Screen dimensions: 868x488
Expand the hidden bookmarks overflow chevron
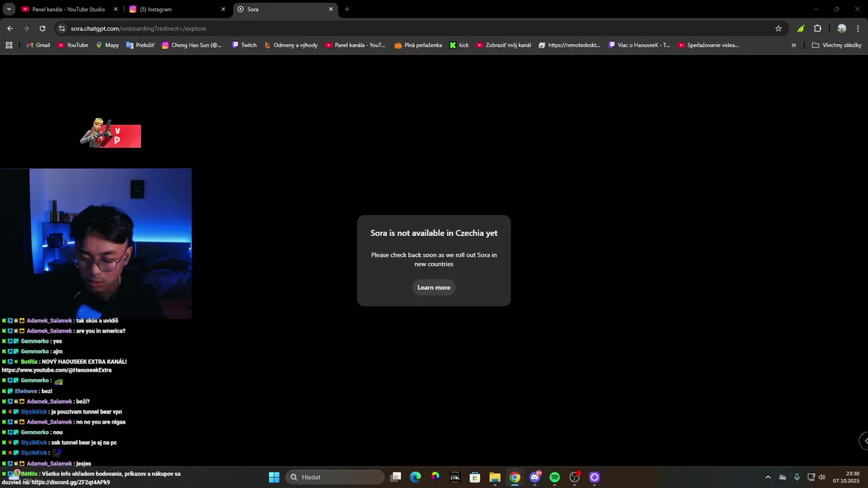(793, 45)
